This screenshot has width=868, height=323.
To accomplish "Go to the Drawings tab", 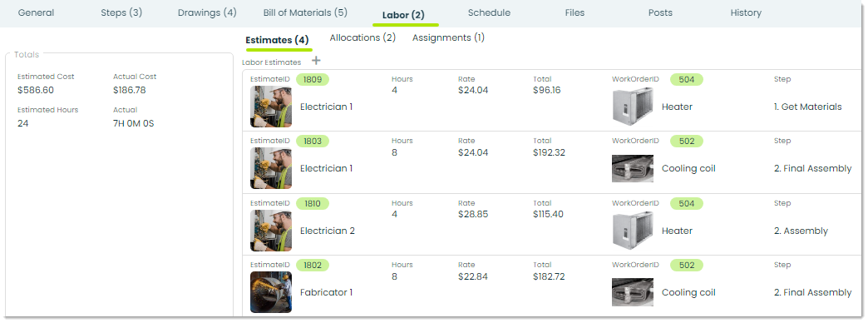I will click(x=207, y=12).
